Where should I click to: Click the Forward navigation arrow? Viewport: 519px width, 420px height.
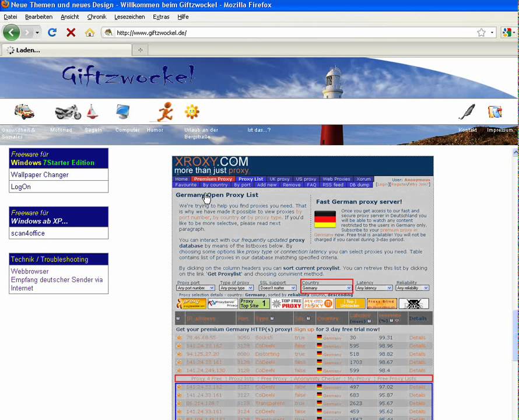[x=27, y=33]
